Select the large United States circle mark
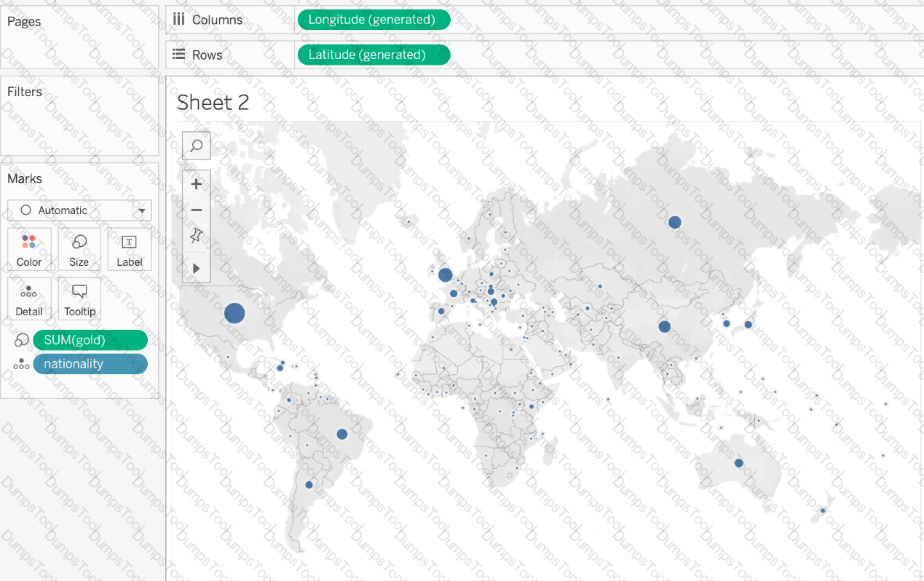 234,313
